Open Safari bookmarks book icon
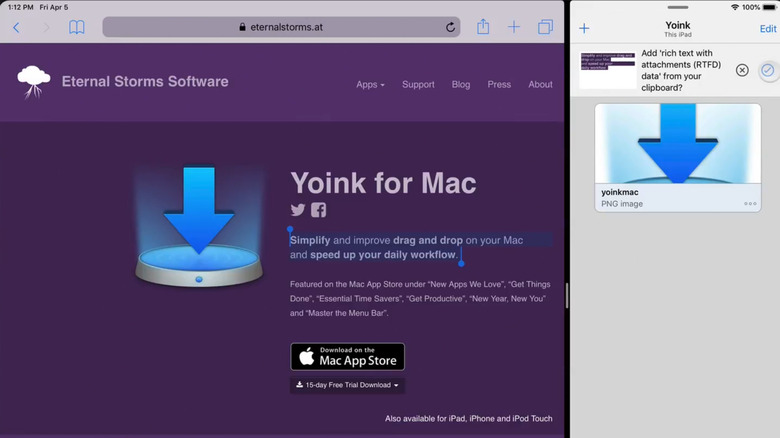The image size is (780, 438). pos(76,27)
